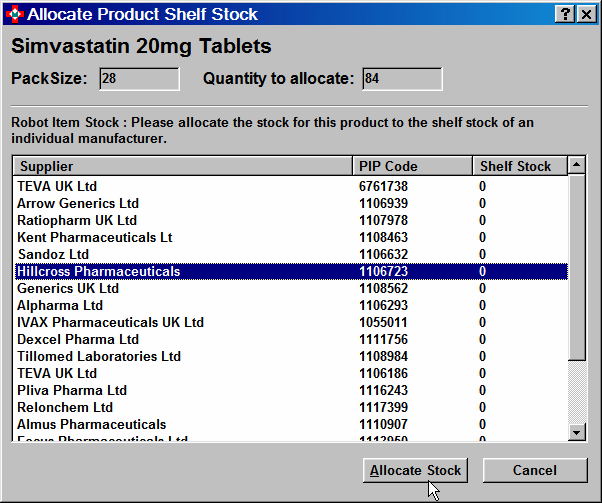
Task: Sort by the PIP Code column header
Action: pyautogui.click(x=412, y=166)
